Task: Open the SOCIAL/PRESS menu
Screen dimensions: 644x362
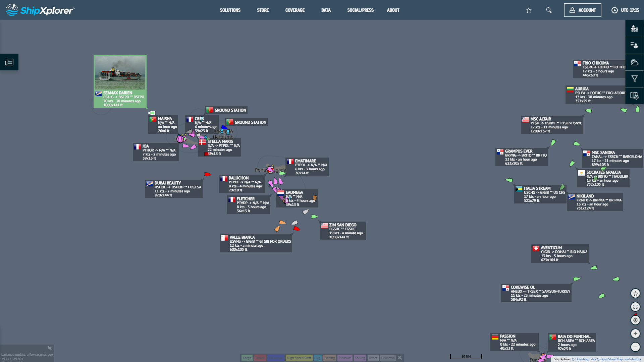Action: (x=360, y=10)
